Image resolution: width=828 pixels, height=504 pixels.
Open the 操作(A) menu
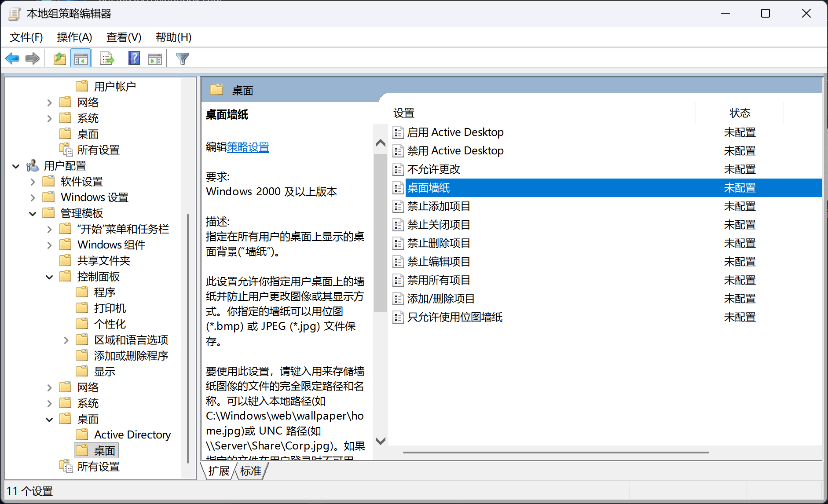[74, 37]
